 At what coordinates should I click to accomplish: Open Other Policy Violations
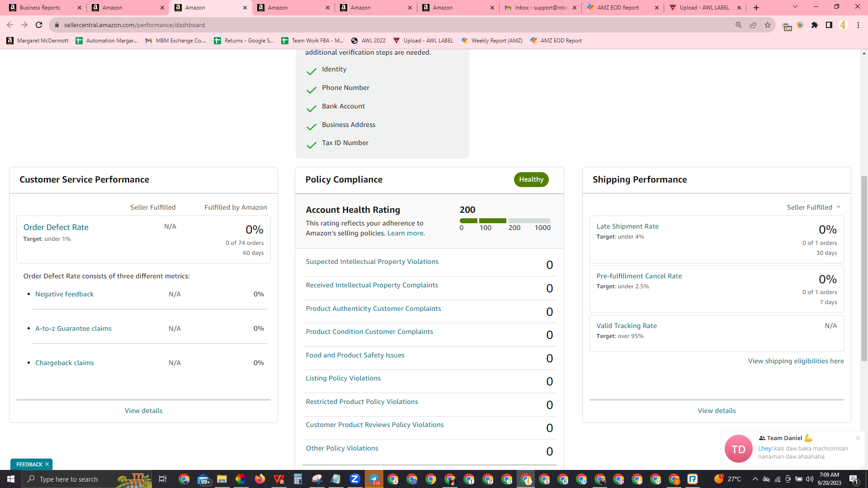click(x=342, y=448)
